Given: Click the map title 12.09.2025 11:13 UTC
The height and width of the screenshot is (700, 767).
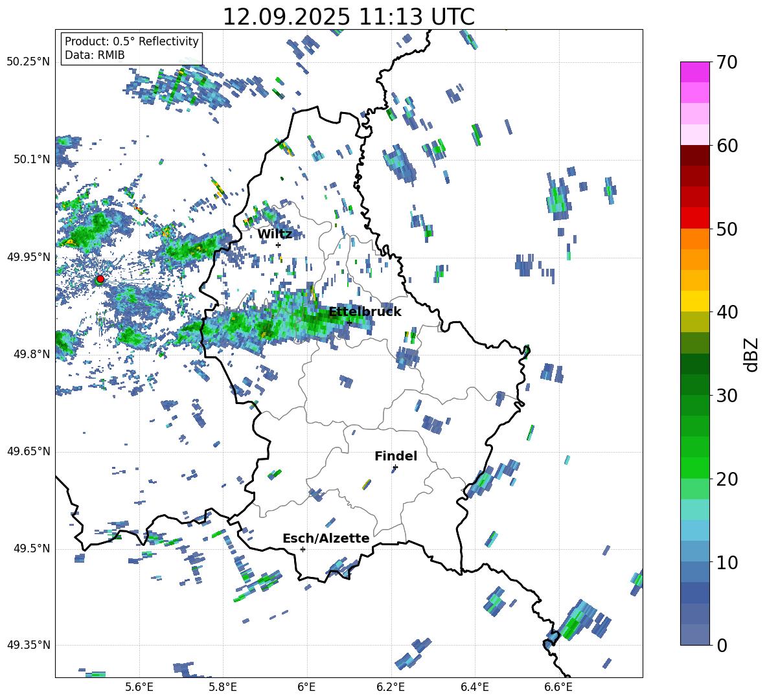Looking at the screenshot, I should [x=349, y=17].
